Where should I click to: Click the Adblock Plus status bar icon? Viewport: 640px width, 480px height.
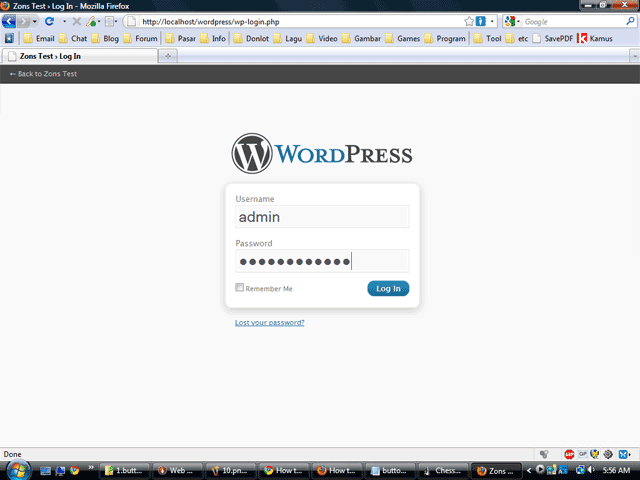(x=569, y=454)
